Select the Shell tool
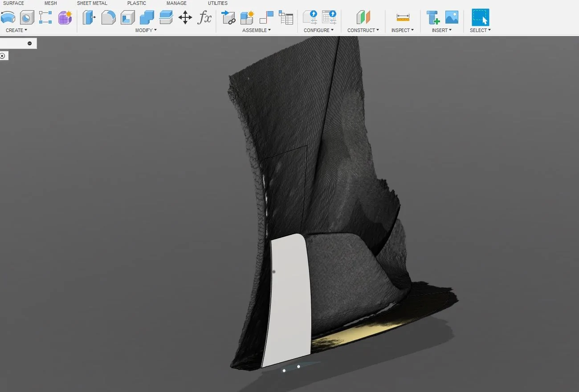This screenshot has height=392, width=579. (128, 18)
